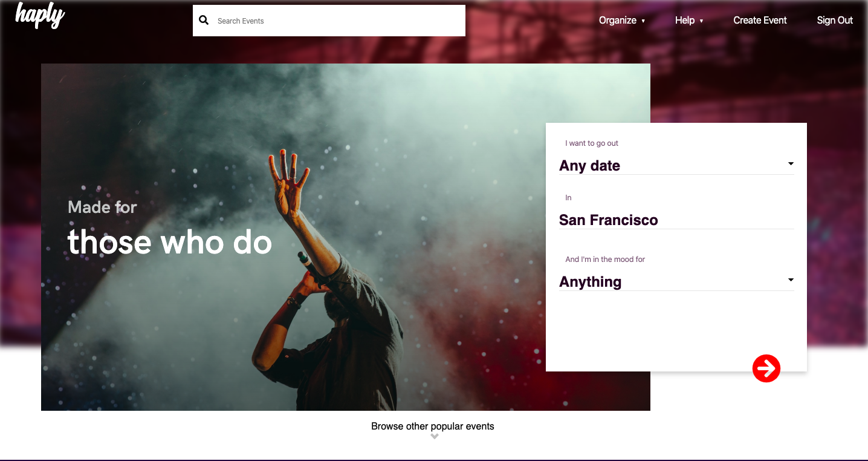Click Create Event in header
Viewport: 868px width, 461px height.
tap(760, 20)
